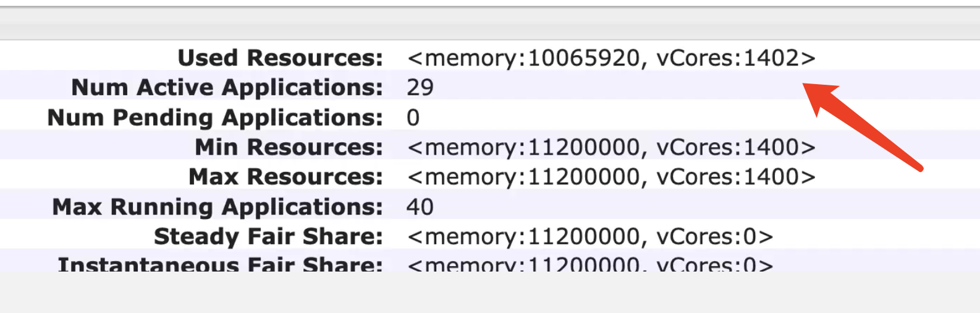Select the Steady Fair Share label

[x=268, y=236]
